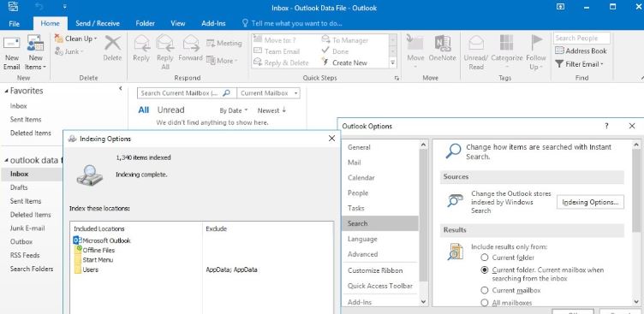Click the Delete icon in ribbon

point(112,49)
